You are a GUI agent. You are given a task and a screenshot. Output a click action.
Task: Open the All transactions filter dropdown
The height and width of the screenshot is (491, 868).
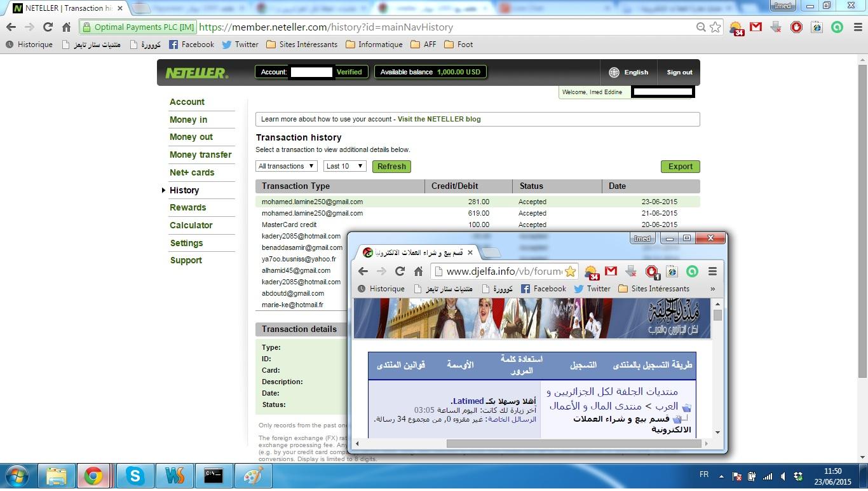click(x=287, y=166)
